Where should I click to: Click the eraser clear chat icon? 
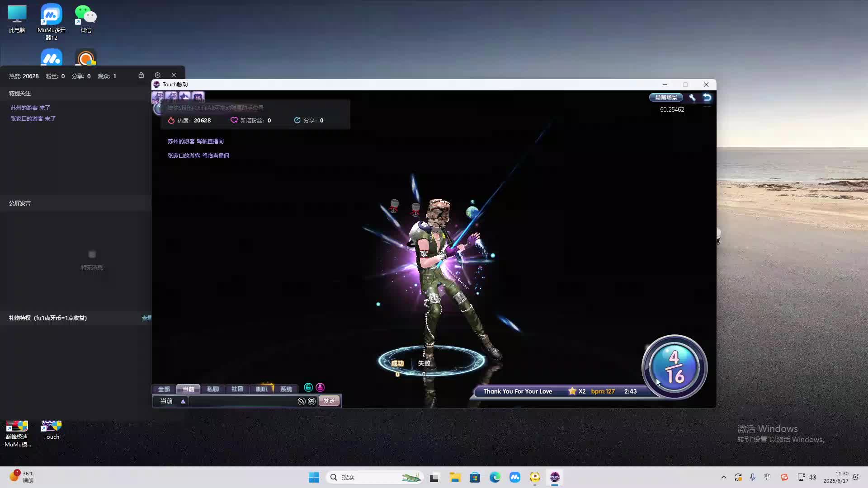(302, 401)
